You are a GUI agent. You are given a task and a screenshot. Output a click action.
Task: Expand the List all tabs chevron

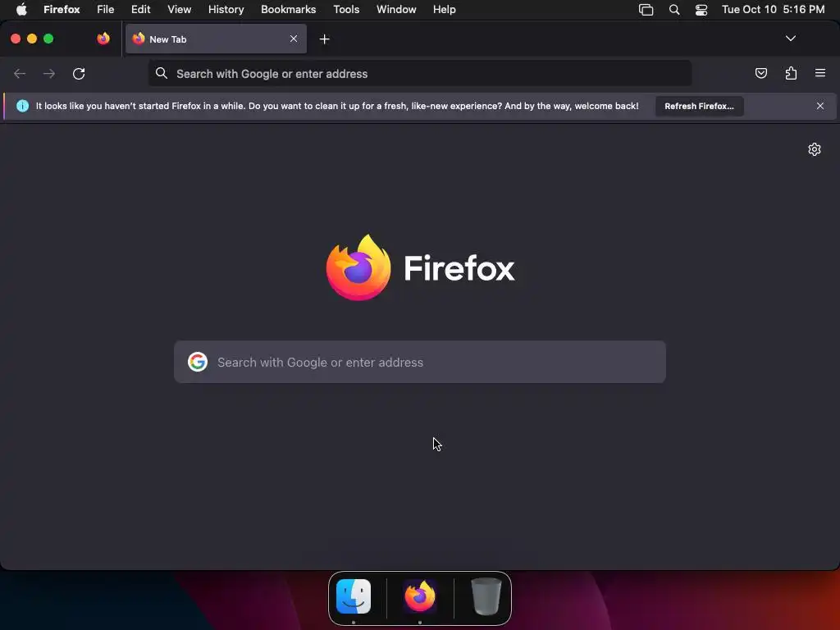[x=790, y=39]
